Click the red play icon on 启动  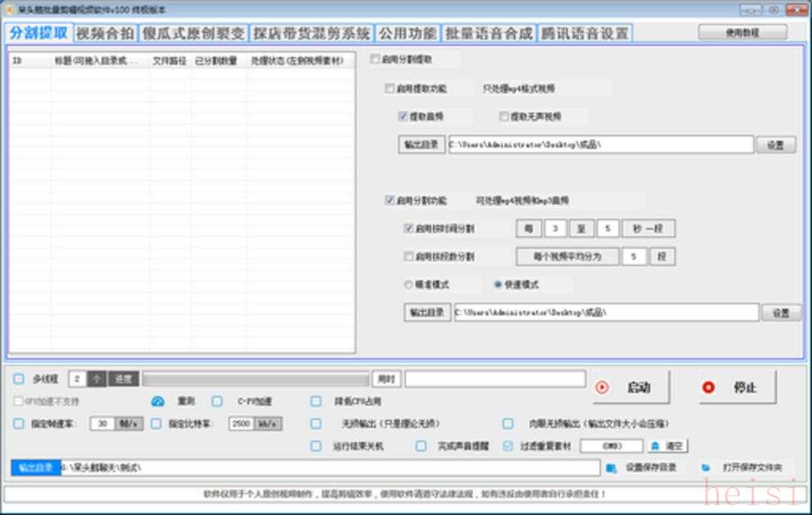602,387
